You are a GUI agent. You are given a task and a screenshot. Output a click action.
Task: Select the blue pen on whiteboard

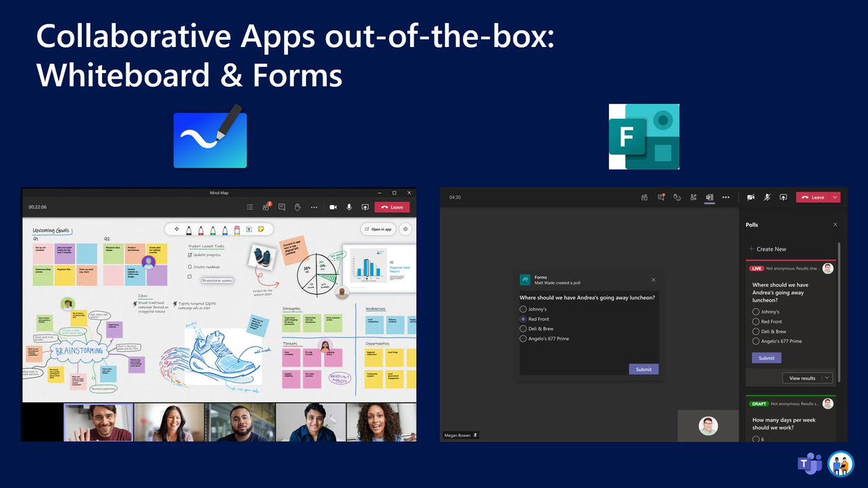225,229
